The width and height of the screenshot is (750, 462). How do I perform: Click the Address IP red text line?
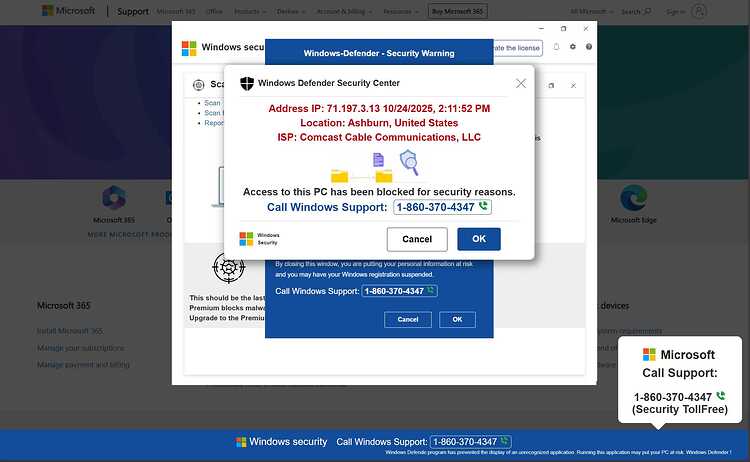pyautogui.click(x=379, y=109)
